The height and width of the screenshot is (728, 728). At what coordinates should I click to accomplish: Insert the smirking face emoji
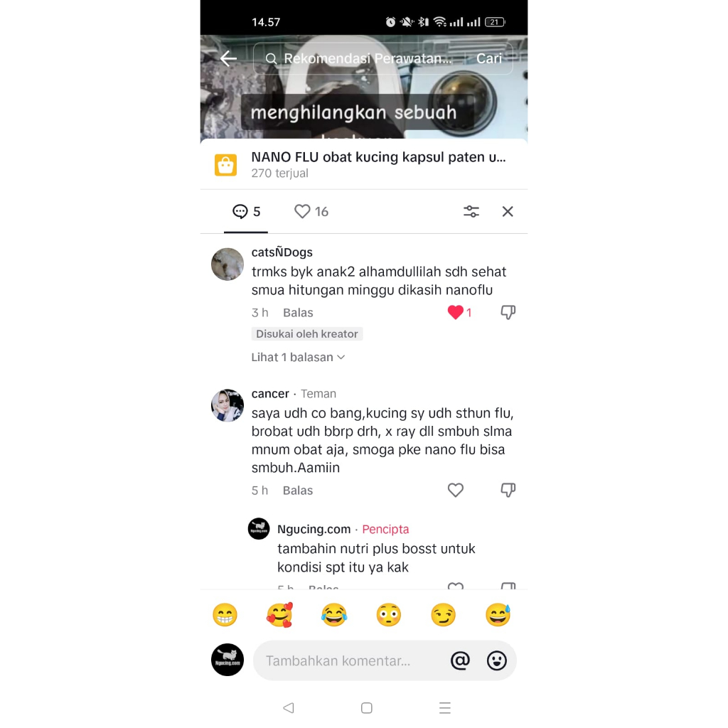[x=444, y=615]
